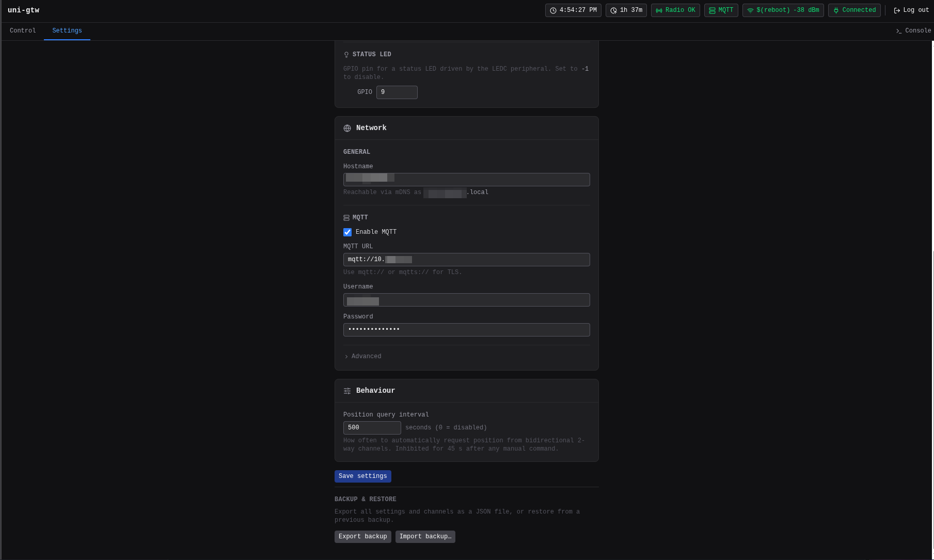
Task: Focus the Hostname input field
Action: [466, 180]
